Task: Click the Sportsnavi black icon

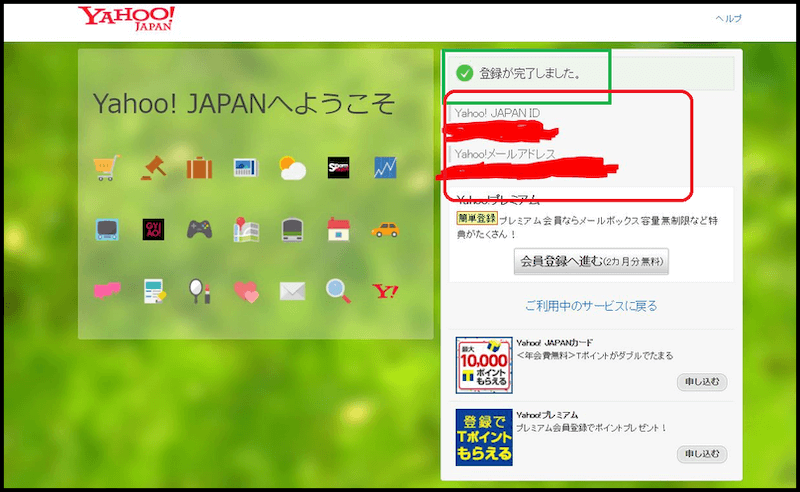Action: click(339, 168)
